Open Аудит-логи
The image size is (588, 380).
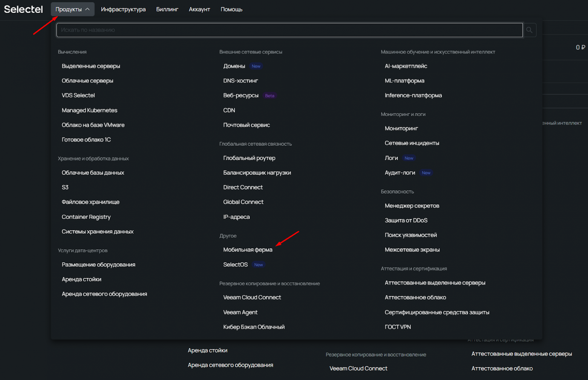(x=400, y=173)
